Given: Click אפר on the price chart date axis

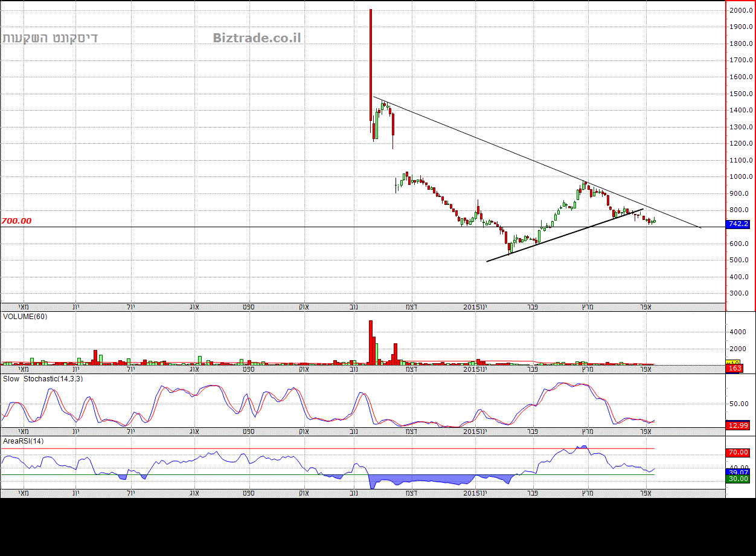Looking at the screenshot, I should click(x=645, y=307).
